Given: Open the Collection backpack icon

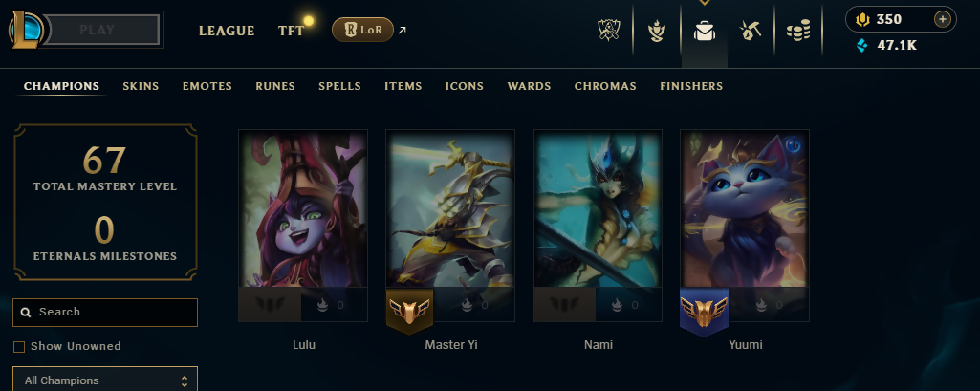Looking at the screenshot, I should click(705, 31).
